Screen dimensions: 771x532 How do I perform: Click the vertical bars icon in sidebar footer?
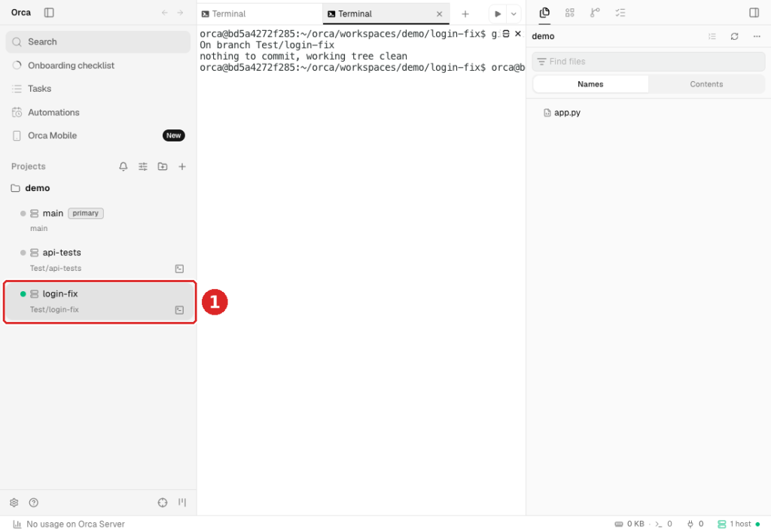pyautogui.click(x=182, y=503)
